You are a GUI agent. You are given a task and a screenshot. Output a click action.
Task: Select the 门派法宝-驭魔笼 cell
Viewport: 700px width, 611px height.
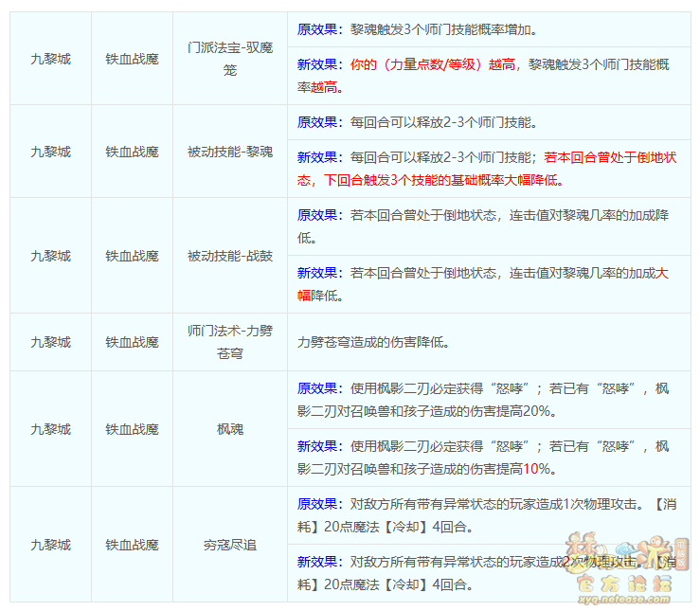pyautogui.click(x=229, y=59)
